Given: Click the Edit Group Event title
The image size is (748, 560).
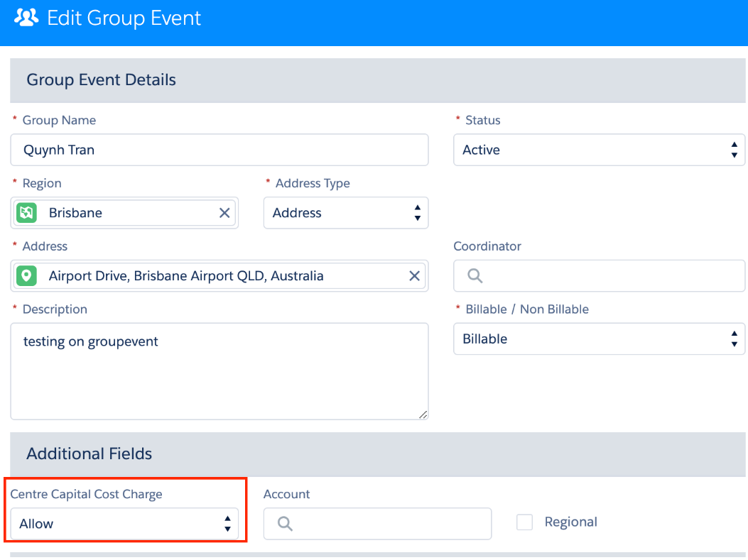Looking at the screenshot, I should click(124, 18).
